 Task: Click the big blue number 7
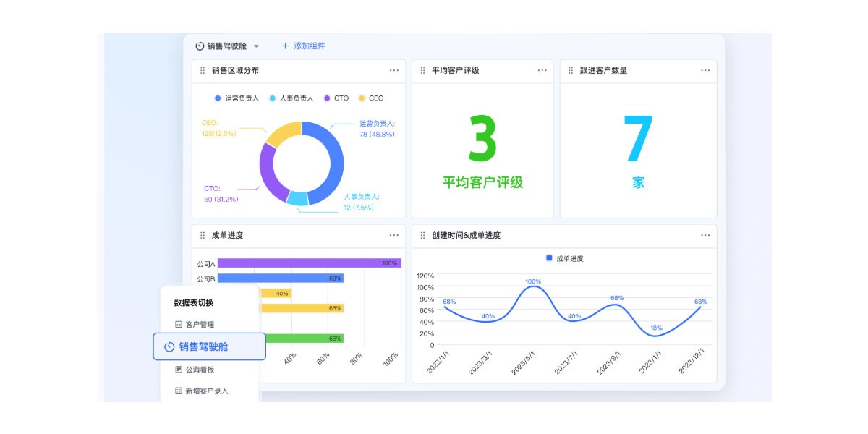(x=638, y=138)
